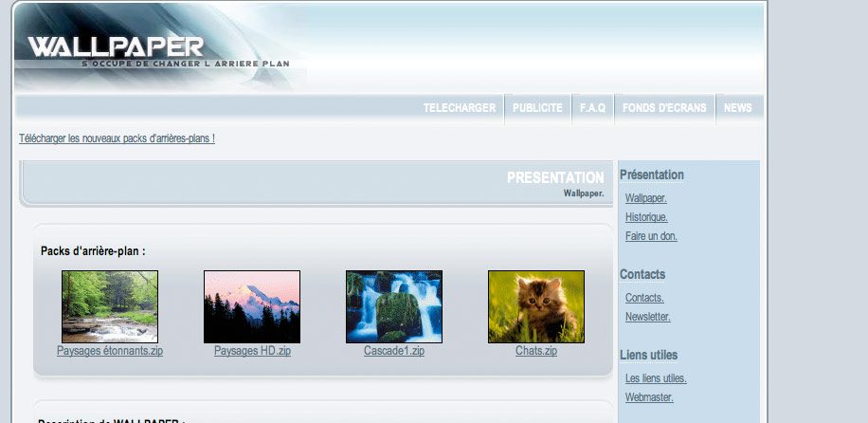Click the kitten thumbnail image

click(536, 306)
